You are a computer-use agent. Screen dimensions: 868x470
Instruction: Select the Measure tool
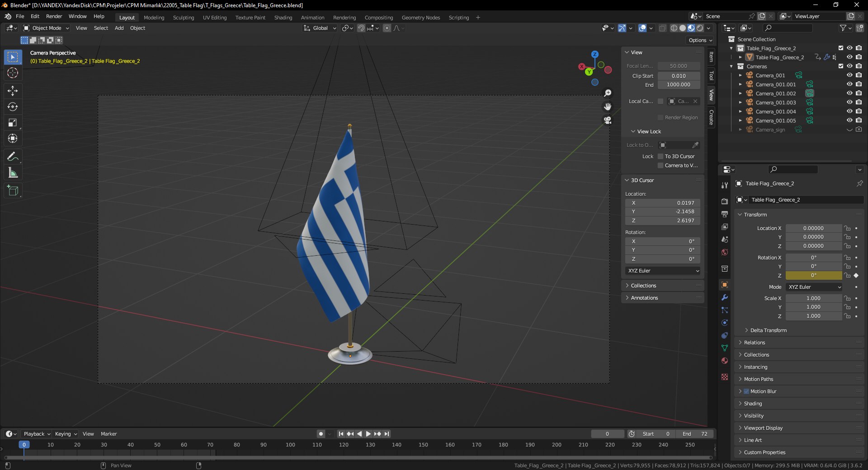[13, 173]
